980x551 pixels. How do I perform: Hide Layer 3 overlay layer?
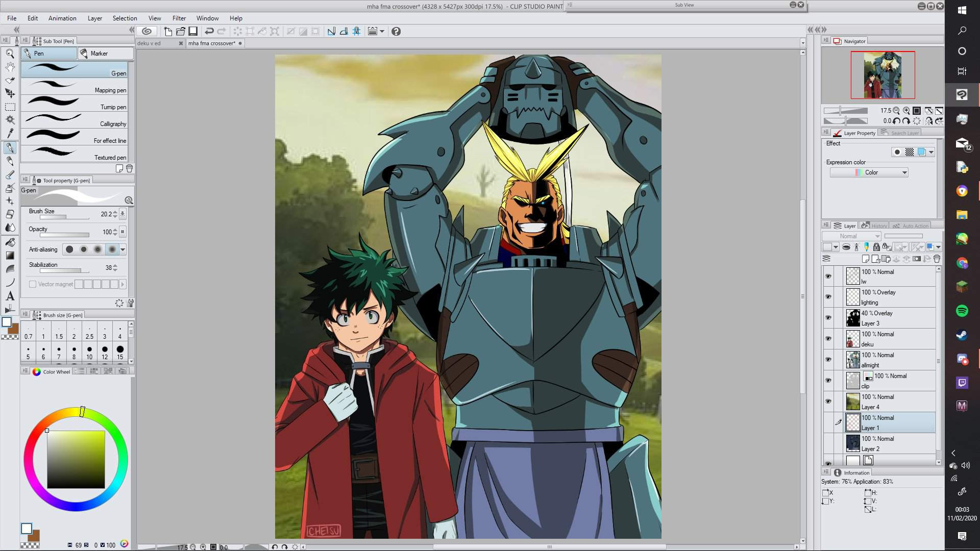tap(828, 318)
